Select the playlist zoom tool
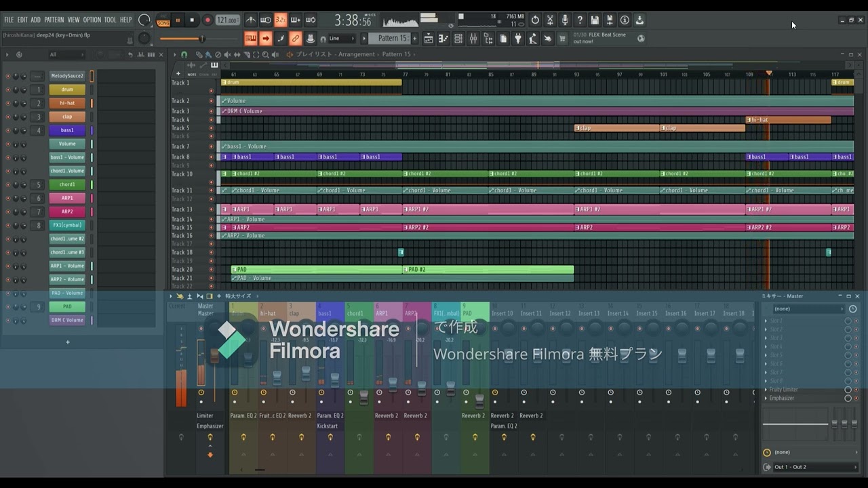The image size is (868, 488). tap(265, 54)
